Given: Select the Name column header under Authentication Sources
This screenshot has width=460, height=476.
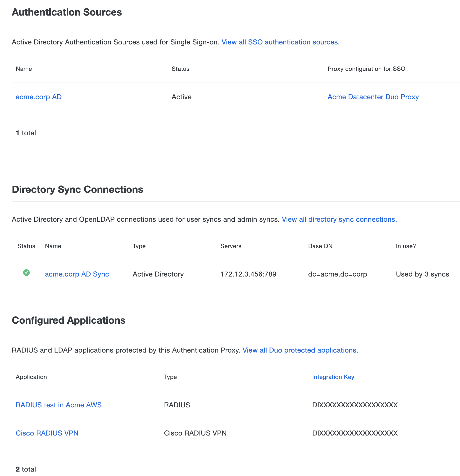Looking at the screenshot, I should (x=24, y=69).
